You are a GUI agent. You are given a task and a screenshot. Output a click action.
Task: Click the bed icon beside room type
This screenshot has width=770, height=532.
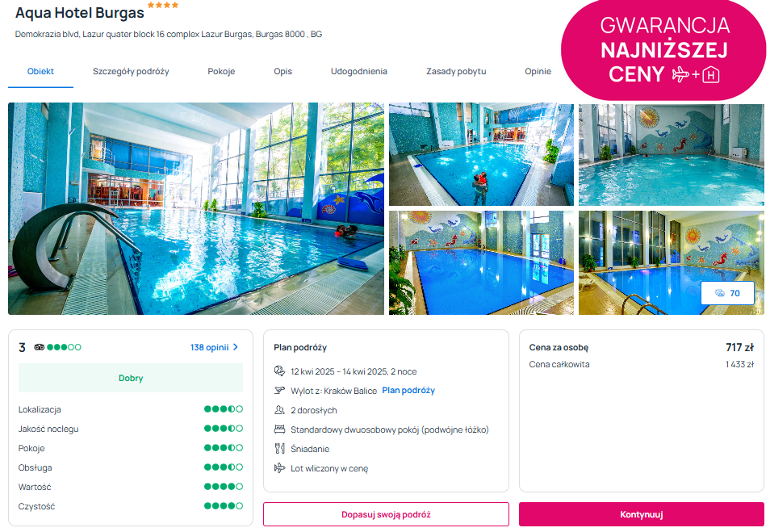(279, 429)
